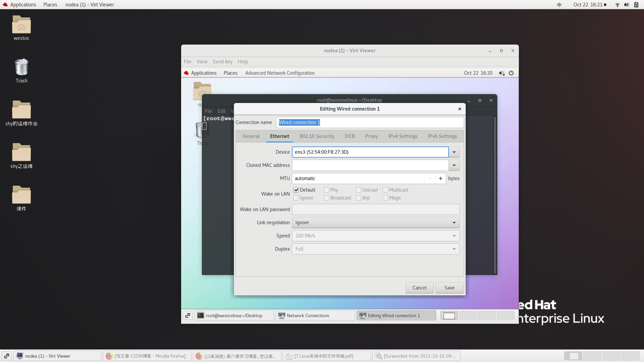The height and width of the screenshot is (362, 644).
Task: Maximize the Virt Viewer window
Action: (x=501, y=51)
